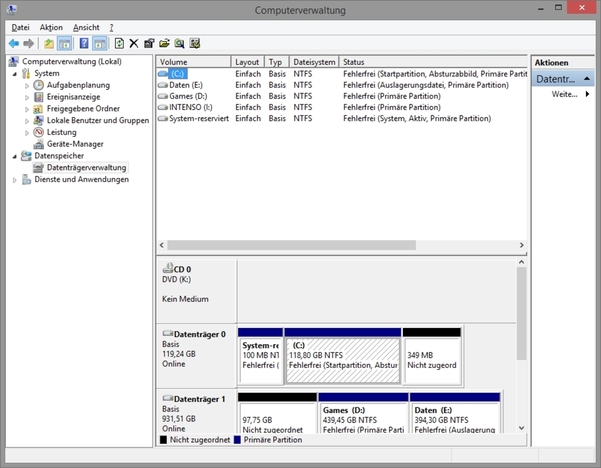
Task: Click the right arrow of horizontal scrollbar
Action: click(521, 245)
